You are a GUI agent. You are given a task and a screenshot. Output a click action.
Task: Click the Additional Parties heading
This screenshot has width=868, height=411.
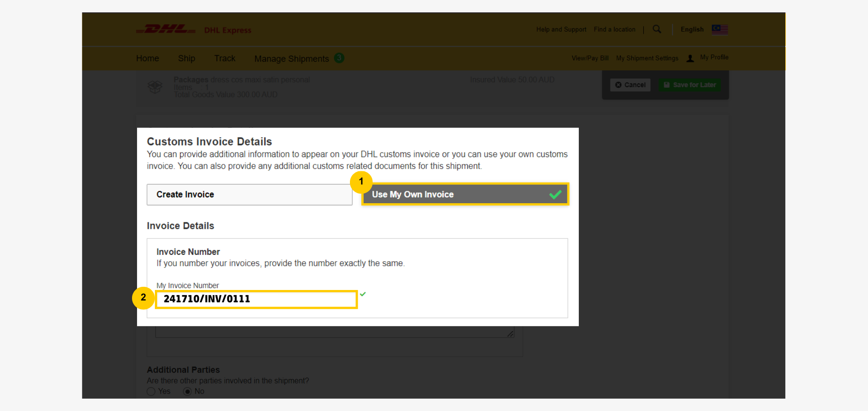tap(183, 370)
